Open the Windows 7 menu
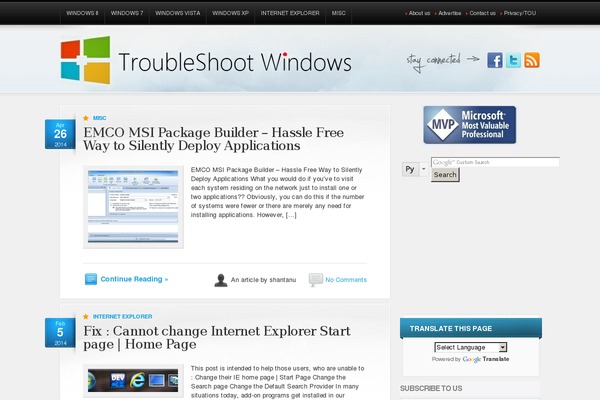 pos(127,13)
